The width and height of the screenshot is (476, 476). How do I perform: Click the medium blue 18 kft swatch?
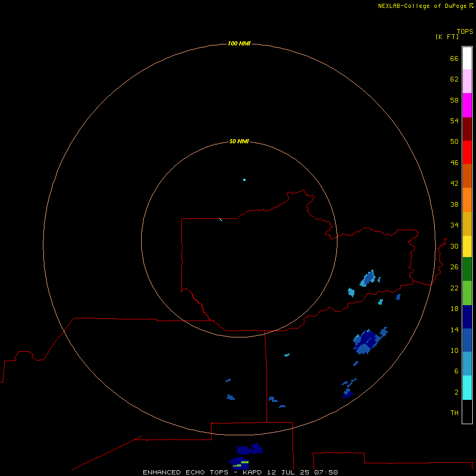pyautogui.click(x=467, y=340)
